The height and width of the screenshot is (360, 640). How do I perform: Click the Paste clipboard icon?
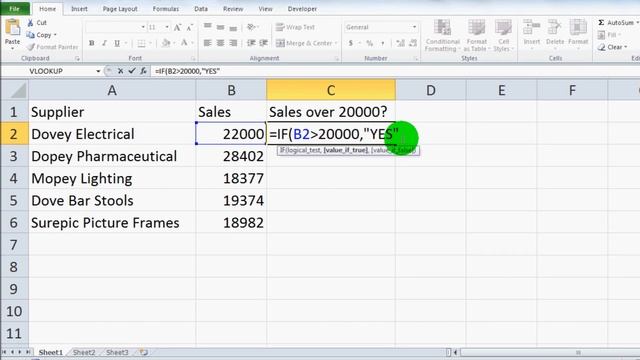pos(12,28)
